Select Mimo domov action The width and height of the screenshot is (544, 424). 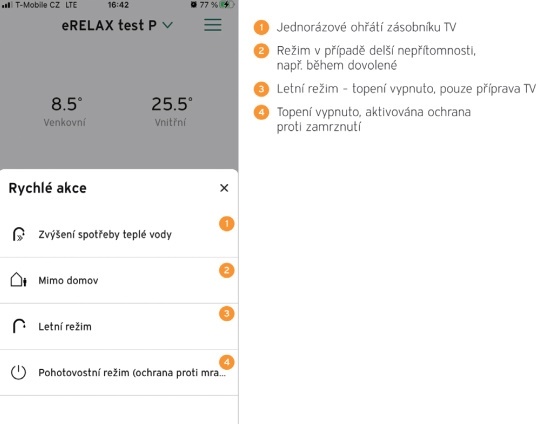coord(119,280)
